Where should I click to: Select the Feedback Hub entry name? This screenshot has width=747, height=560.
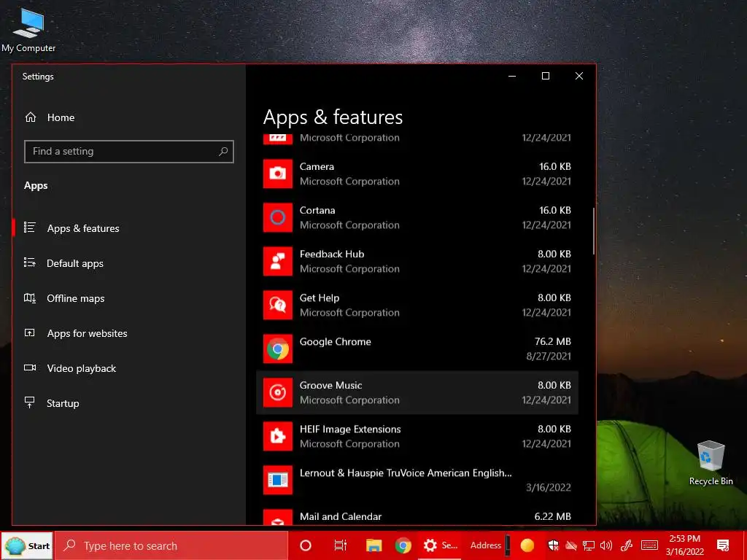pyautogui.click(x=332, y=254)
